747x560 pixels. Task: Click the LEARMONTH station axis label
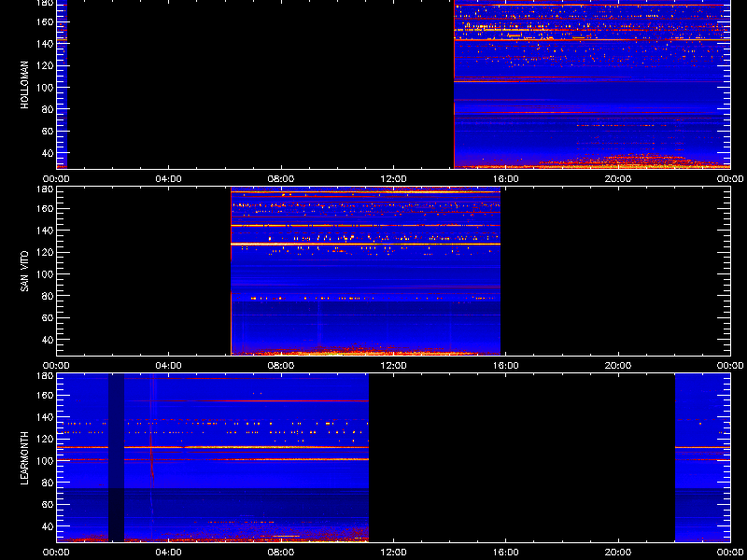(25, 458)
